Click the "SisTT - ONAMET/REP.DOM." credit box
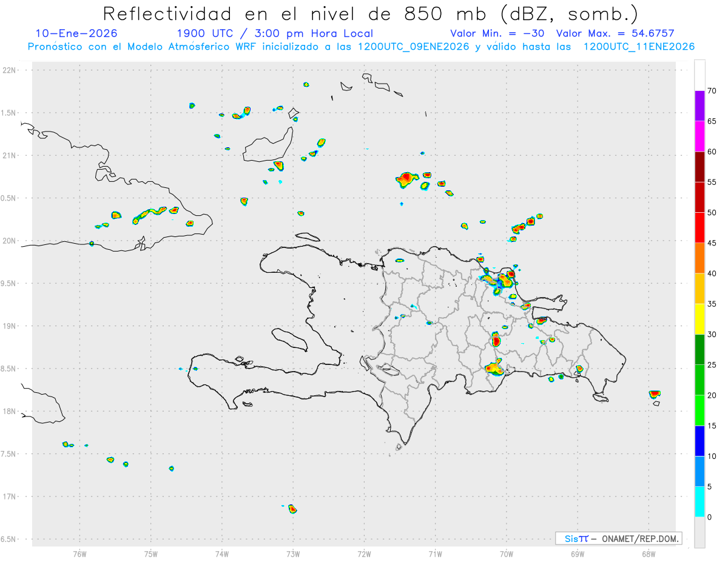This screenshot has height=562, width=728. [x=618, y=538]
